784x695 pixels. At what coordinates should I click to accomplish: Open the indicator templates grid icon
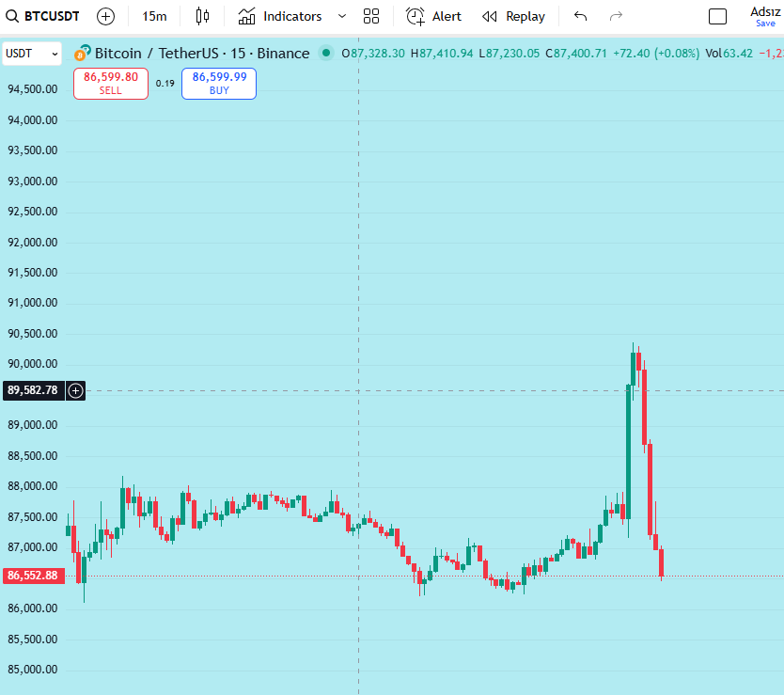tap(371, 16)
